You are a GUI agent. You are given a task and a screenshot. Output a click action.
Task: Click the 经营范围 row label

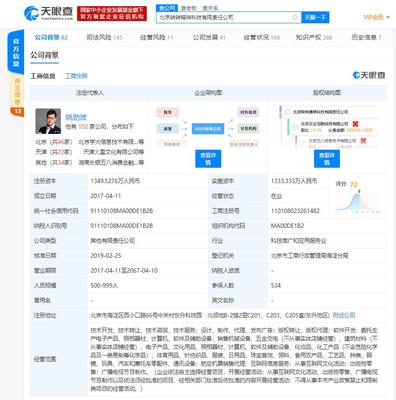[x=45, y=359]
